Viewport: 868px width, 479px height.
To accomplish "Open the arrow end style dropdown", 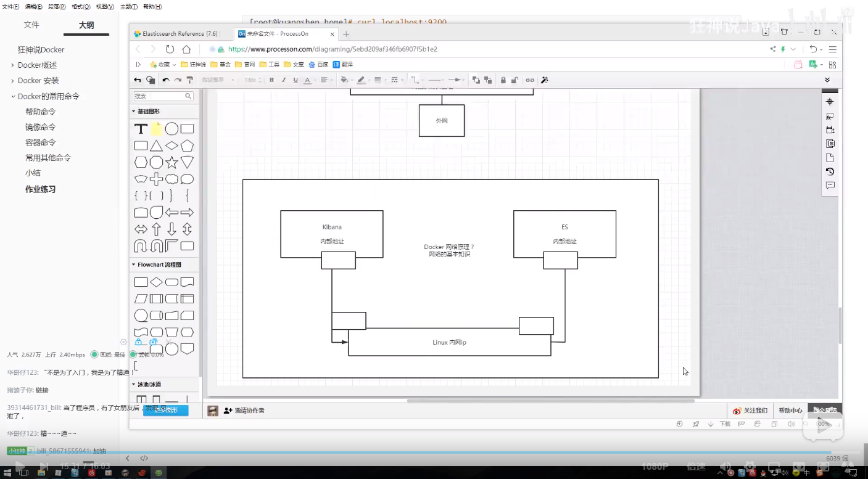I will (x=457, y=80).
